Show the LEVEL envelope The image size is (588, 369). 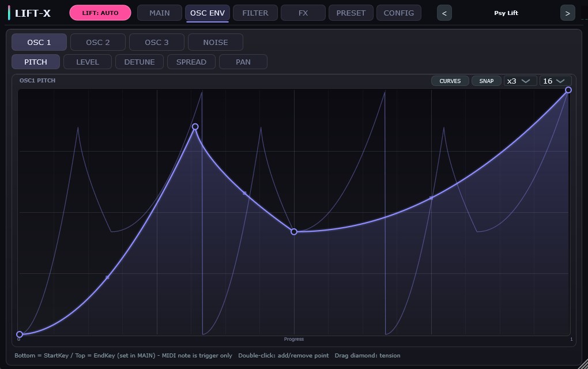(x=88, y=62)
